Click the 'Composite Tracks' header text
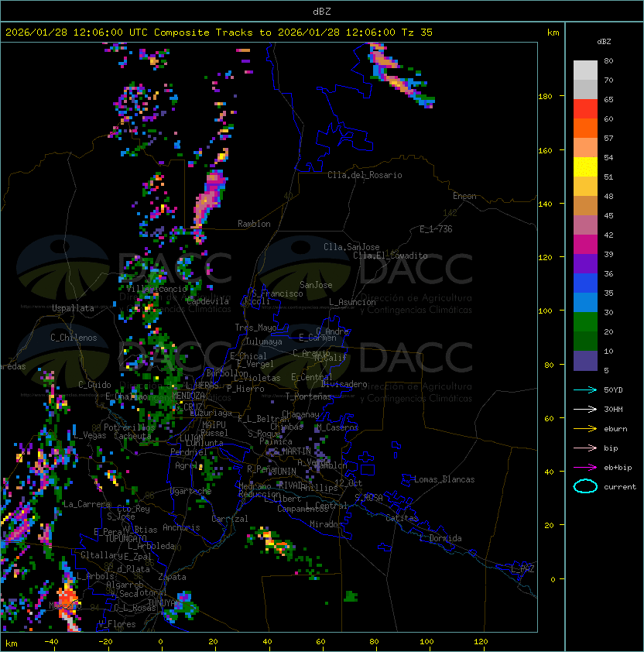 click(204, 33)
